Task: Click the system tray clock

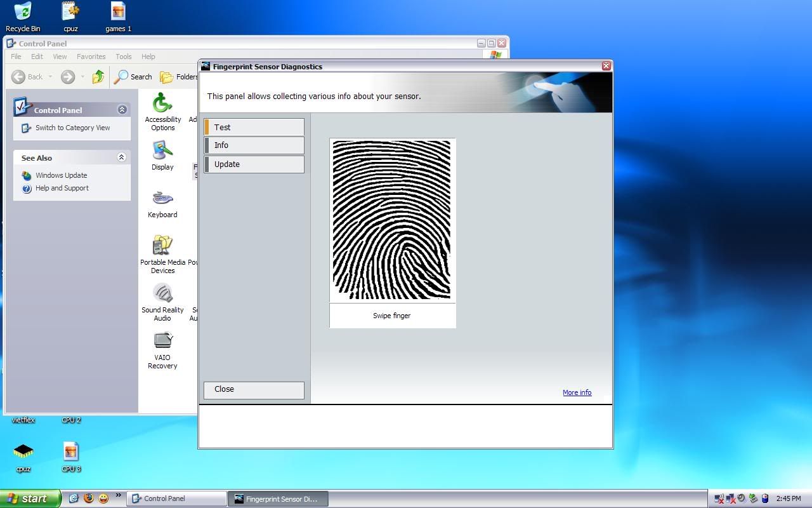Action: click(x=789, y=498)
